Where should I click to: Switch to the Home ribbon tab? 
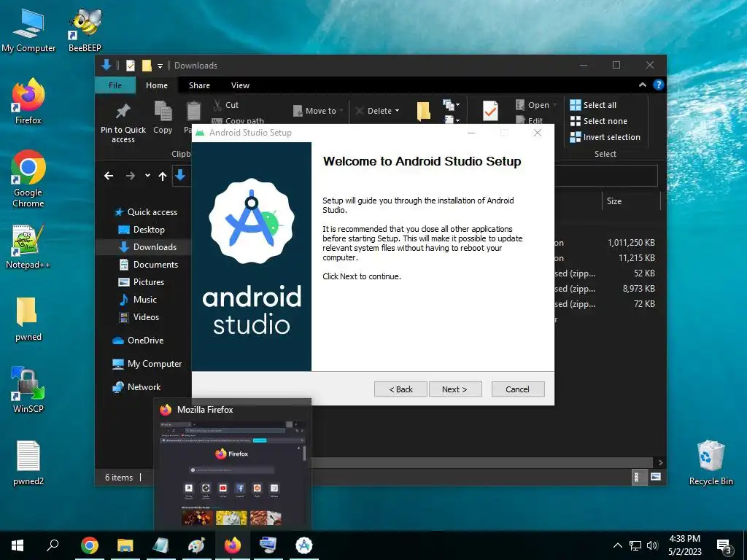(x=157, y=85)
